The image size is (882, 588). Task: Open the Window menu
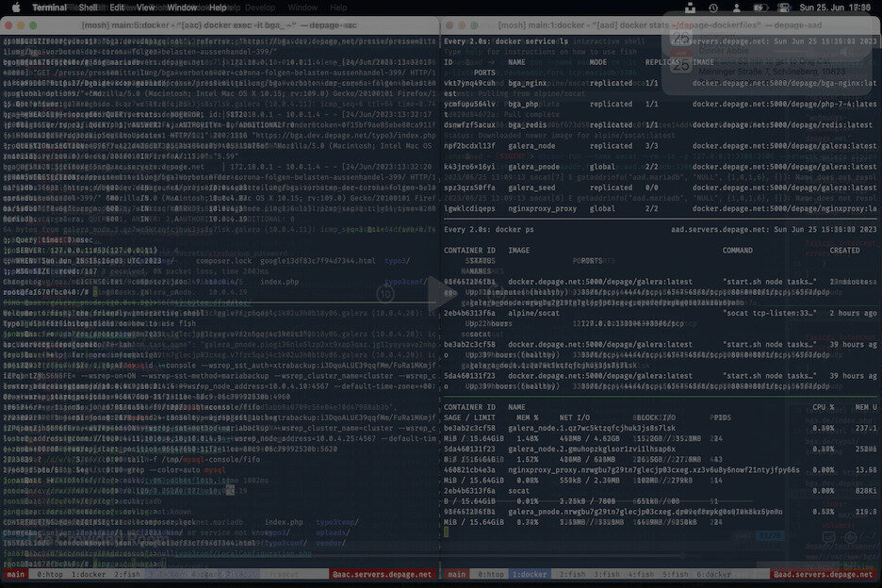pos(182,8)
